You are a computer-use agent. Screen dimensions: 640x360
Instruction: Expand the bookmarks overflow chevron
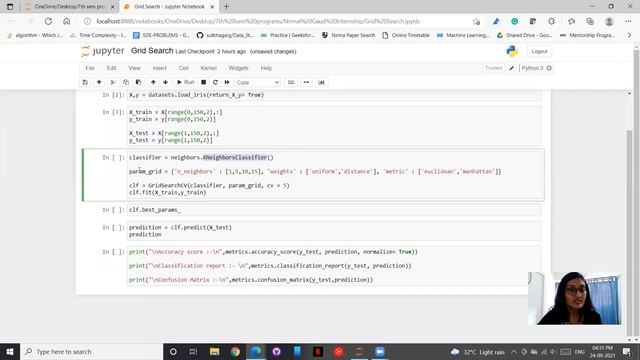629,36
